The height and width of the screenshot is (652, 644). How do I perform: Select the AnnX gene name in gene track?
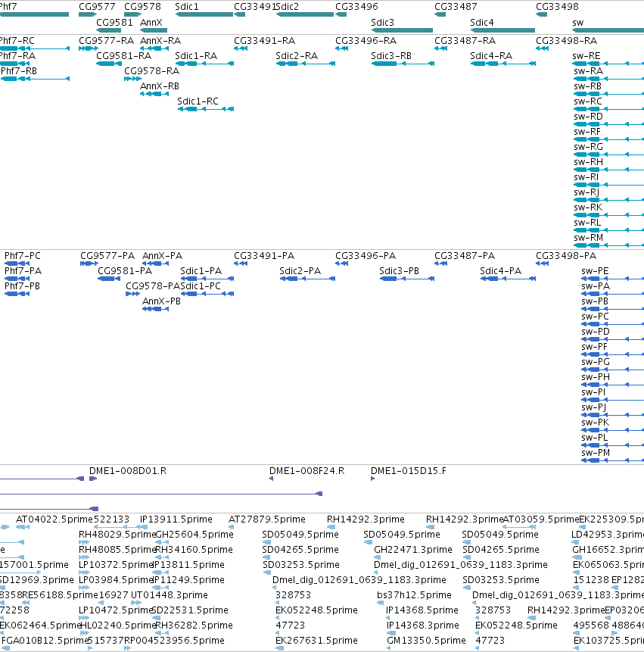pyautogui.click(x=151, y=23)
